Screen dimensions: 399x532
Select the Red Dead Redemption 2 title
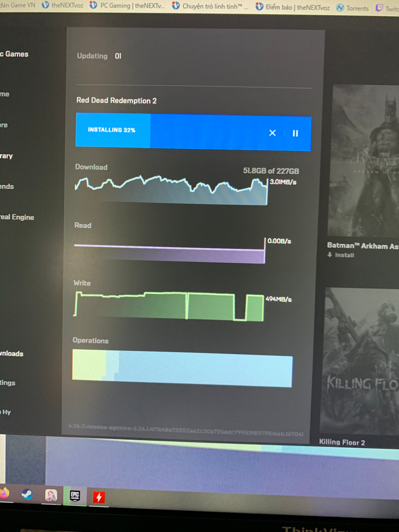point(117,101)
